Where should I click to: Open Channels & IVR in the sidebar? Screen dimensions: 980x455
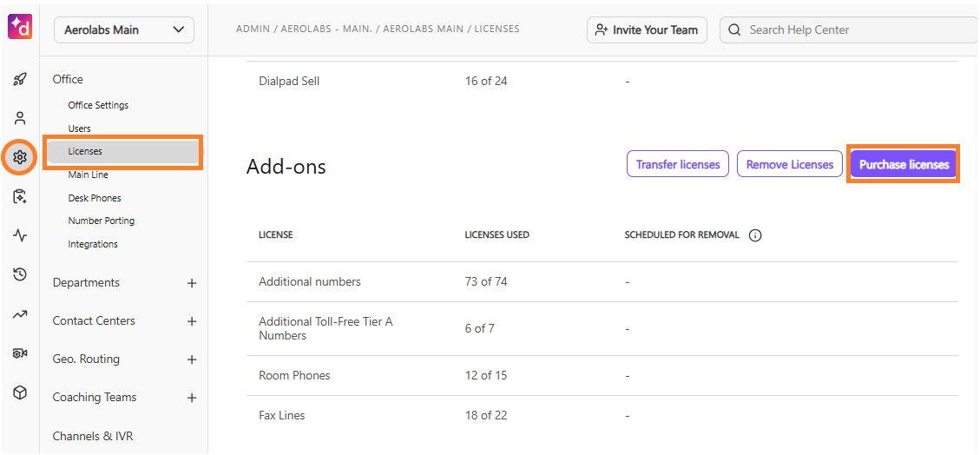coord(93,436)
